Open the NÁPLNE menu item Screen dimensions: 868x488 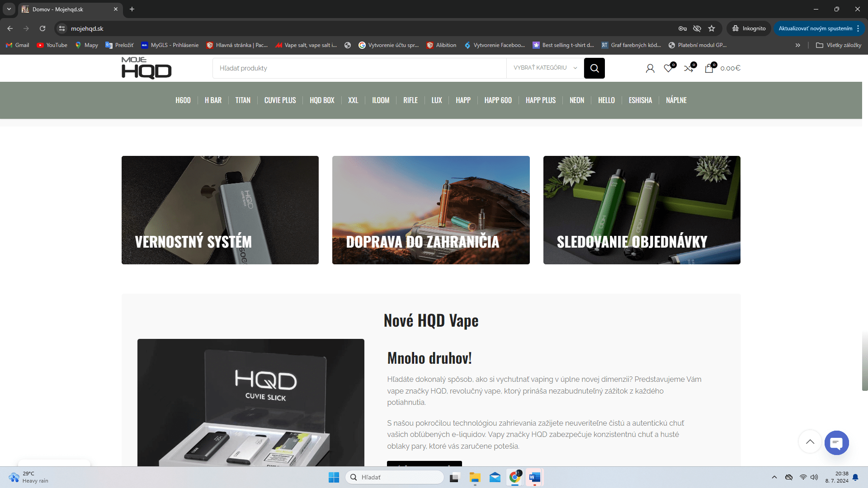coord(676,100)
